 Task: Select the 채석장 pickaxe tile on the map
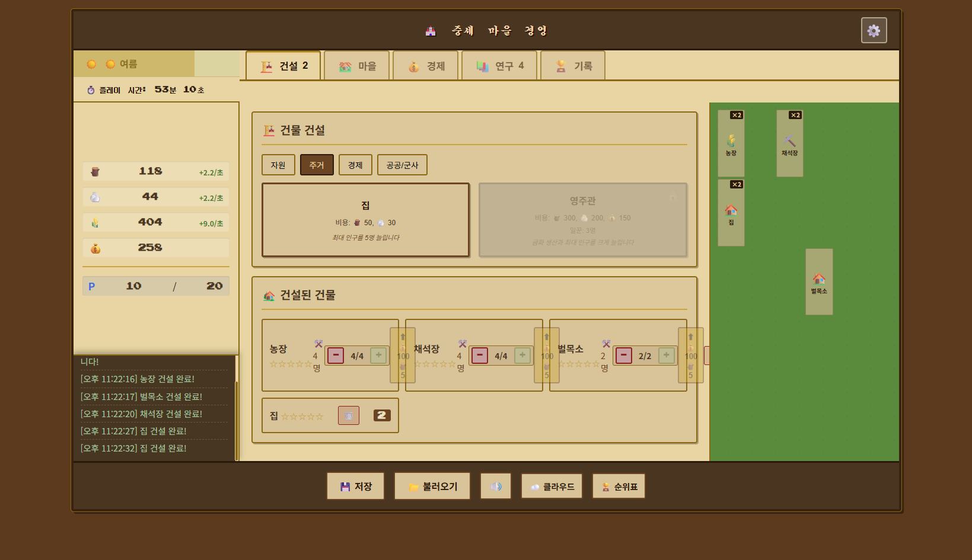789,143
